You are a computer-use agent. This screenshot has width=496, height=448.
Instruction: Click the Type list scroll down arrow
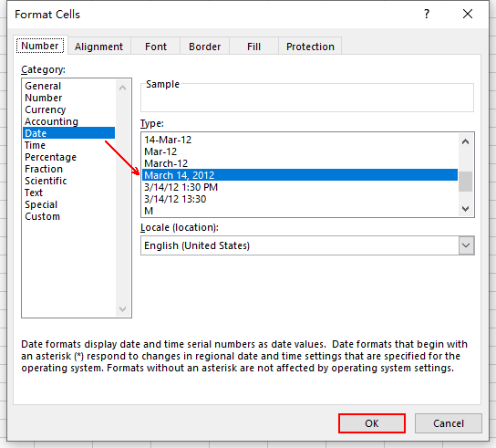(465, 209)
